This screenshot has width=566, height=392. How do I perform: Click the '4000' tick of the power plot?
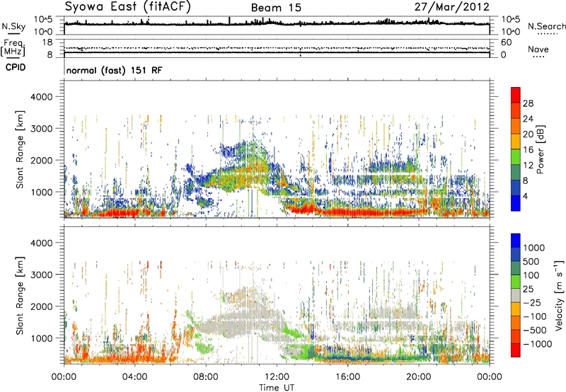[42, 97]
